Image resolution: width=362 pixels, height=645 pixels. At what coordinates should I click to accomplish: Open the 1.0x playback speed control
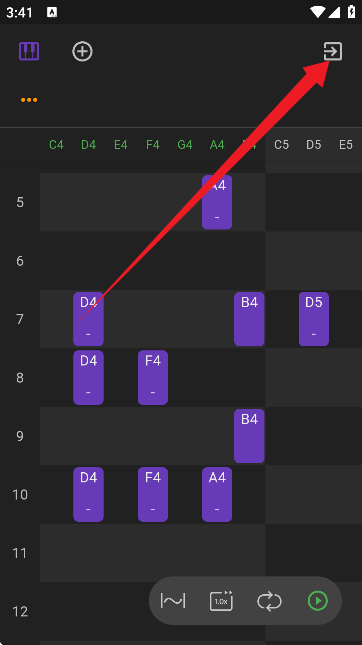pos(221,601)
